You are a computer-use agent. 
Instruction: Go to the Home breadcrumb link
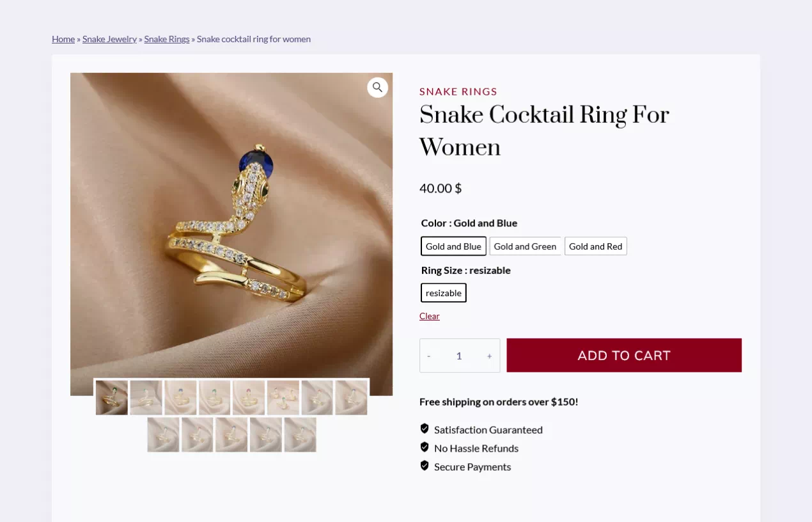(63, 39)
